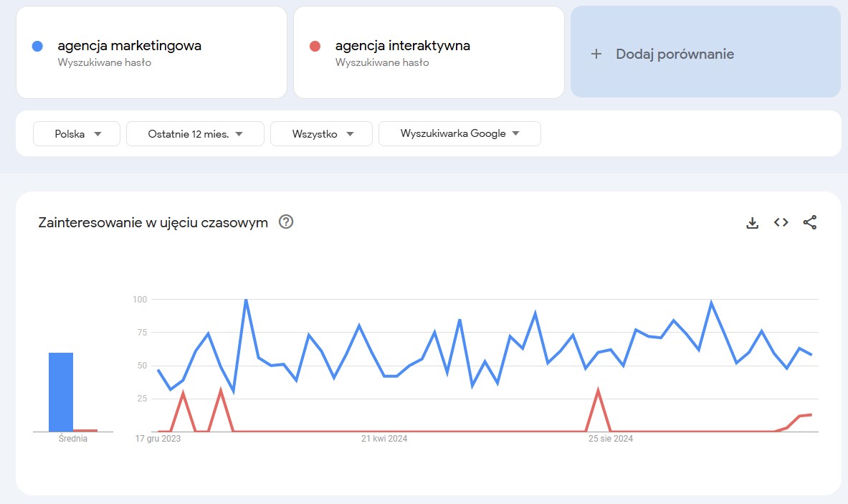
Task: Expand the Ostatnie 12 mies. time range
Action: (x=195, y=133)
